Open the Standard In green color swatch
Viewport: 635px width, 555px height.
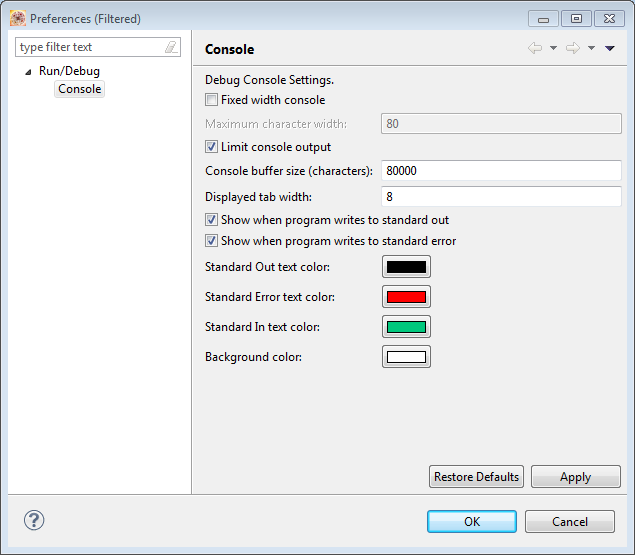(x=406, y=327)
